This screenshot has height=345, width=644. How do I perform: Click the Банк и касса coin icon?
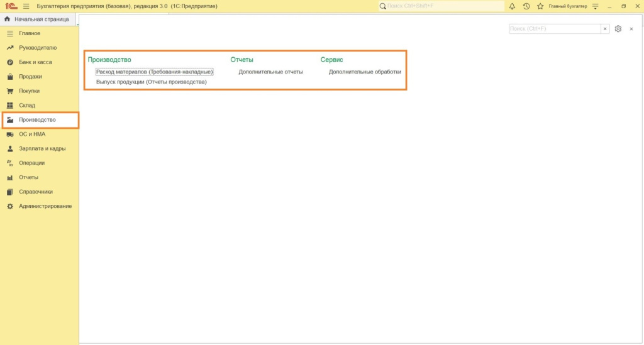coord(10,62)
